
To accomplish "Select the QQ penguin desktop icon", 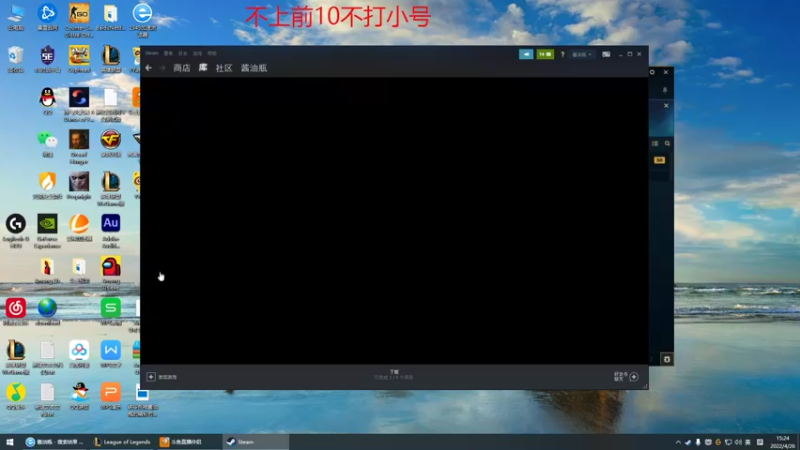I will coord(47,101).
